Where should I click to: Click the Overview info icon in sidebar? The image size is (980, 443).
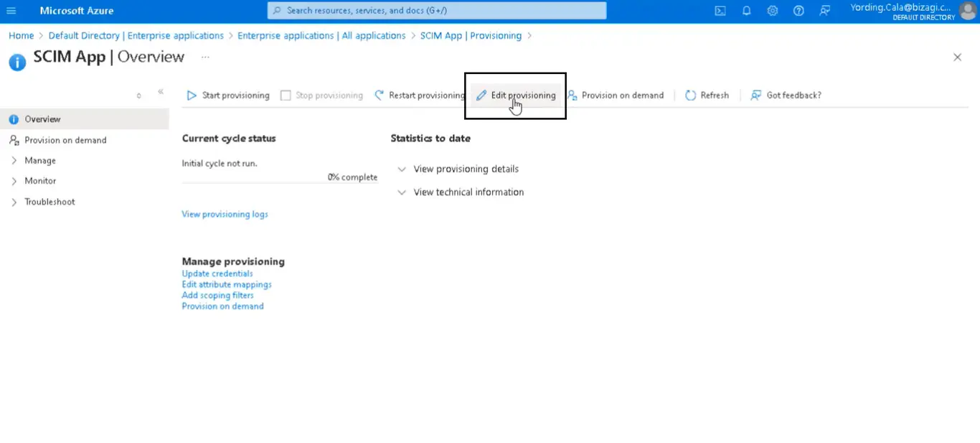click(14, 119)
